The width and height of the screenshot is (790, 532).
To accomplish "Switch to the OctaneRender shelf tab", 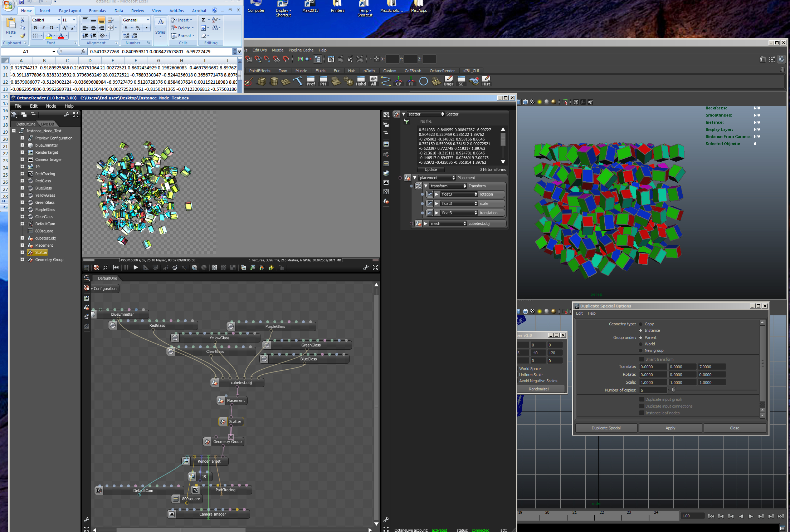I will (x=442, y=71).
